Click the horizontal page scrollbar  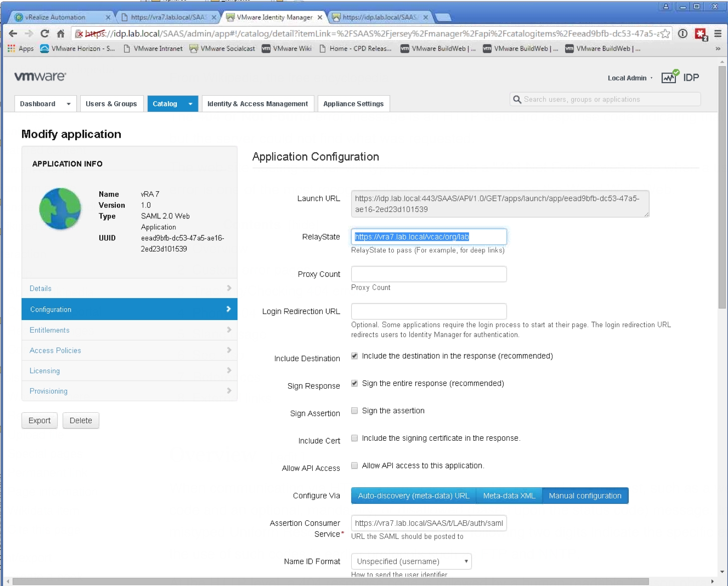point(331,581)
